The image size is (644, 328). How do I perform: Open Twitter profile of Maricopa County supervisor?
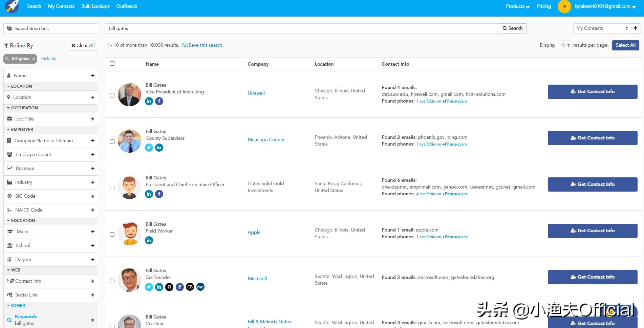click(x=149, y=148)
